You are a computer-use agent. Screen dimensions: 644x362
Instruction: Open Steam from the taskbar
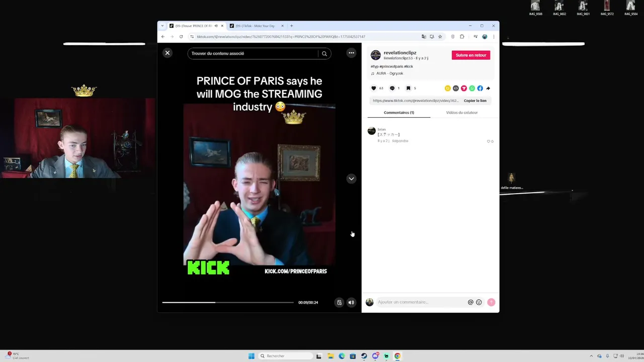(x=364, y=356)
